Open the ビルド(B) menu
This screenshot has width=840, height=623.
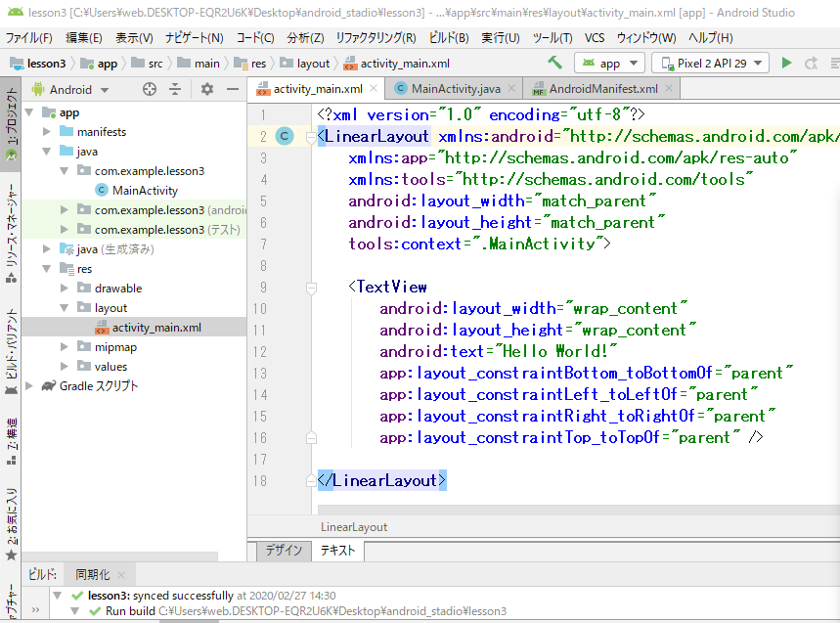pos(448,37)
